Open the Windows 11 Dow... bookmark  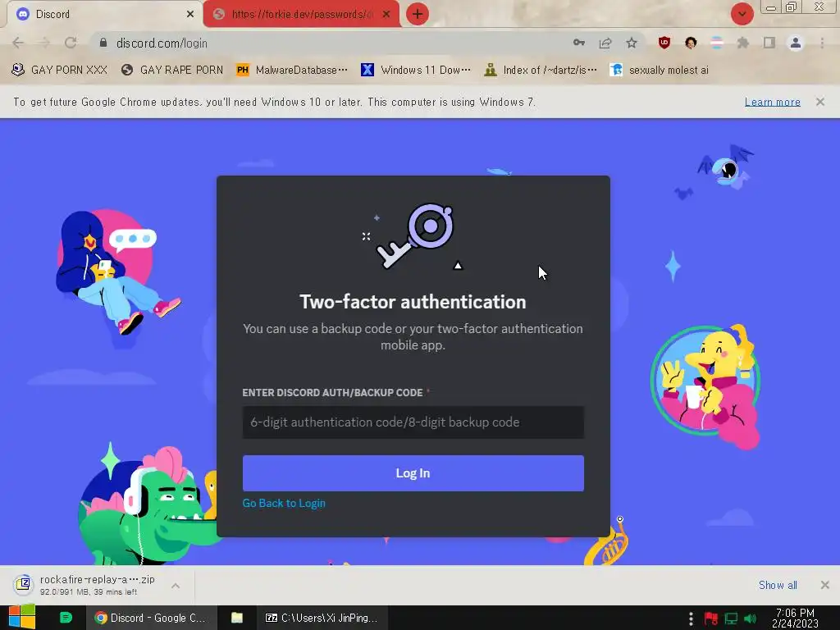[416, 71]
